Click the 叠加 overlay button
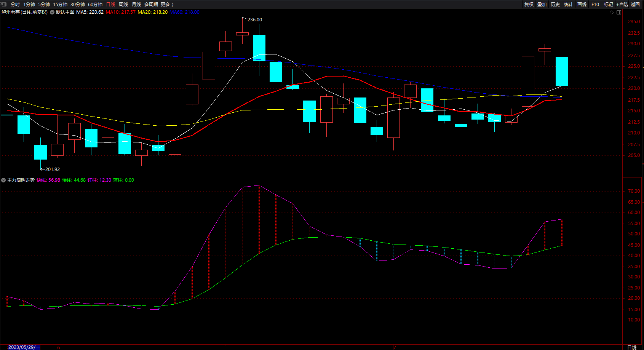 tap(542, 5)
